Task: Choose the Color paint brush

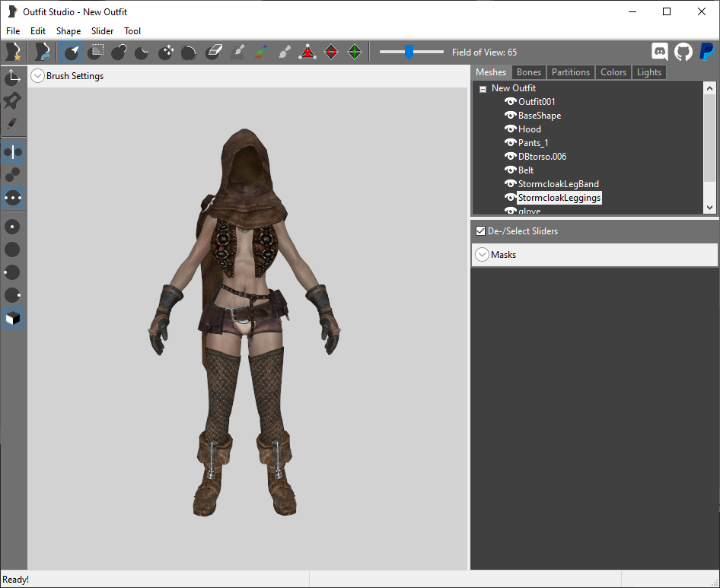Action: pos(261,52)
